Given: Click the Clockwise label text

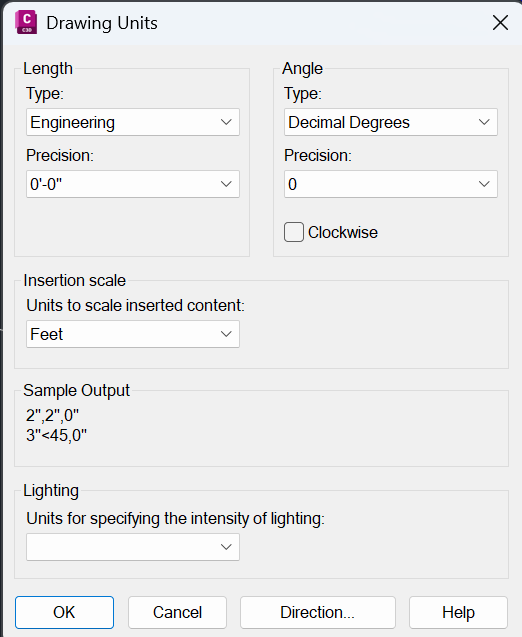Looking at the screenshot, I should pos(343,232).
